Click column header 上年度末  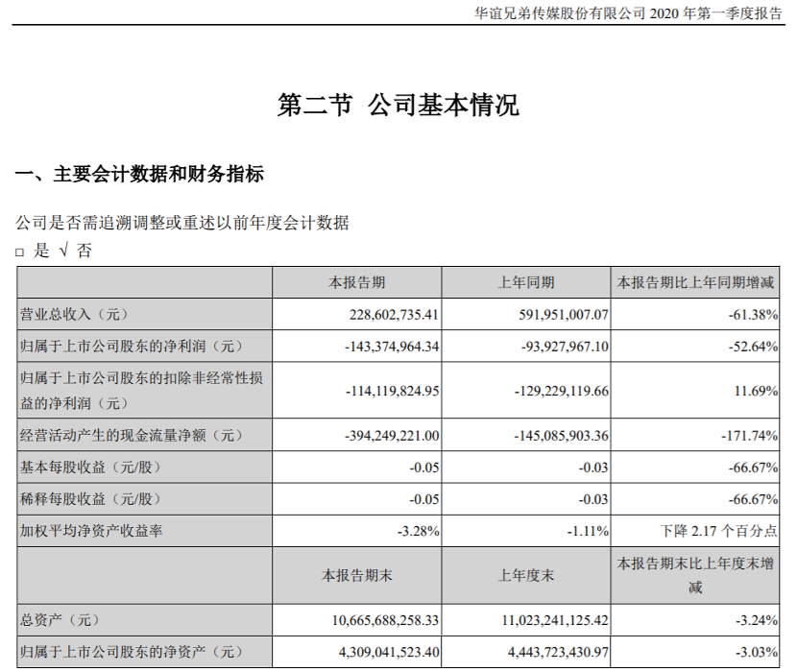(x=526, y=576)
